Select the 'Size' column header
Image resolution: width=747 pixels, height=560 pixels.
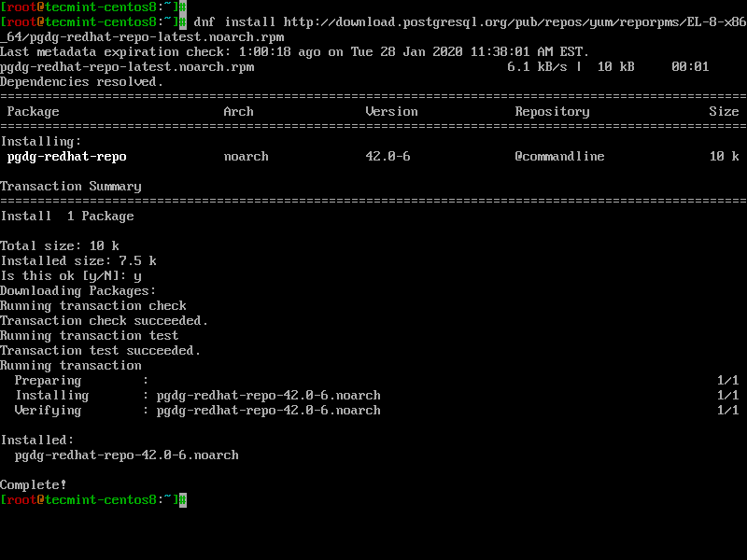tap(724, 111)
